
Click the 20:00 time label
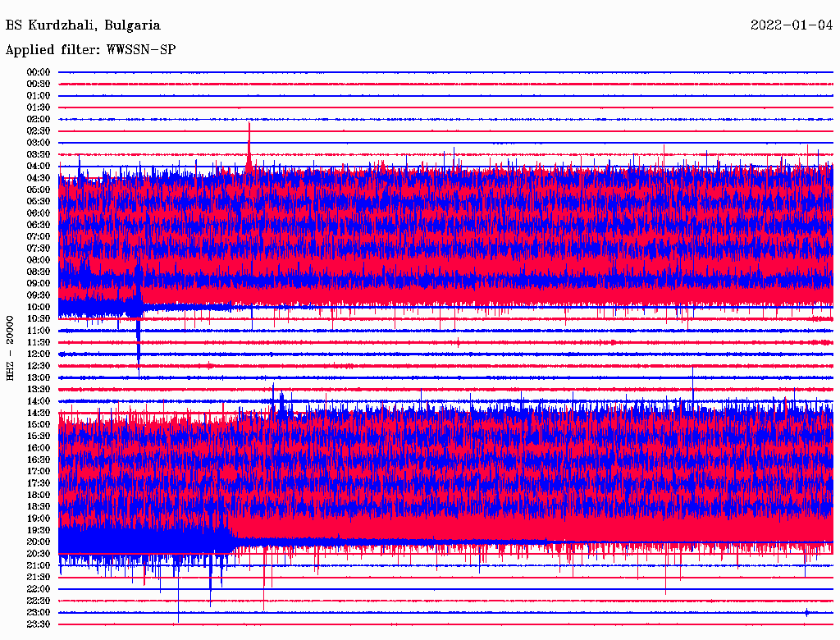click(39, 542)
